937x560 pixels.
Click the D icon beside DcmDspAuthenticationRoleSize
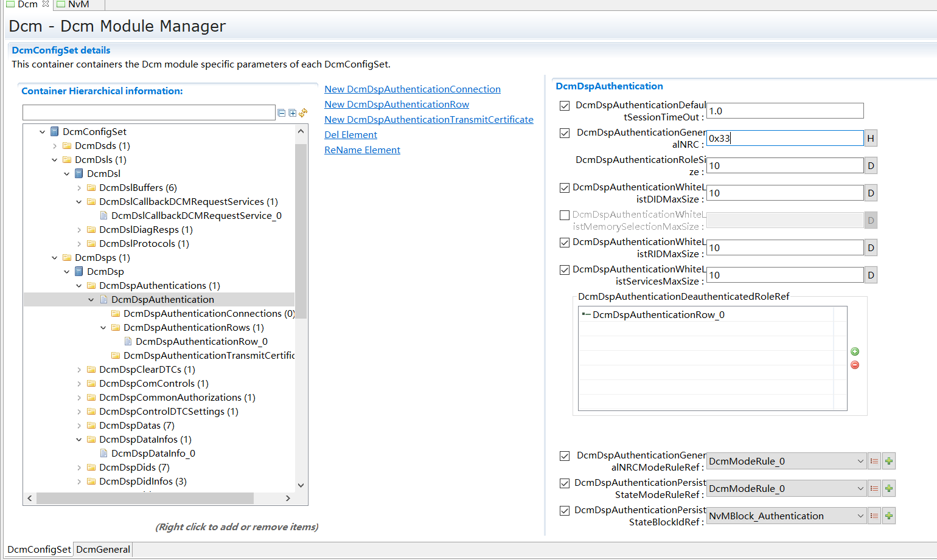click(x=870, y=165)
